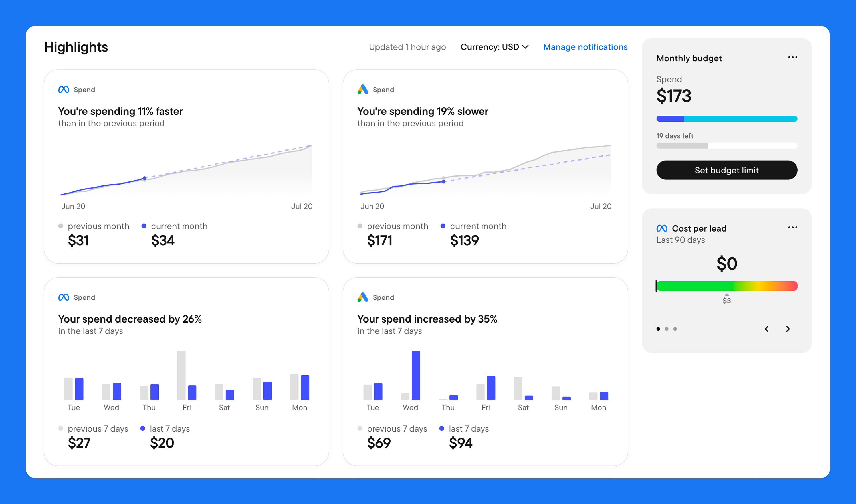
Task: Click the Tue bars in spend decreased chart
Action: click(x=74, y=389)
